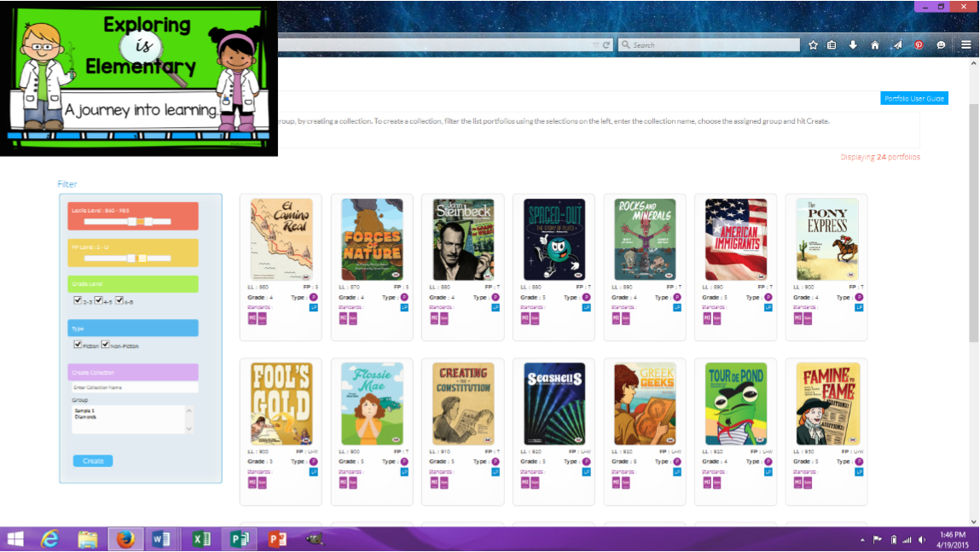This screenshot has height=552, width=980.
Task: Click the LP icon on Flossie Mae card
Action: pyautogui.click(x=404, y=472)
